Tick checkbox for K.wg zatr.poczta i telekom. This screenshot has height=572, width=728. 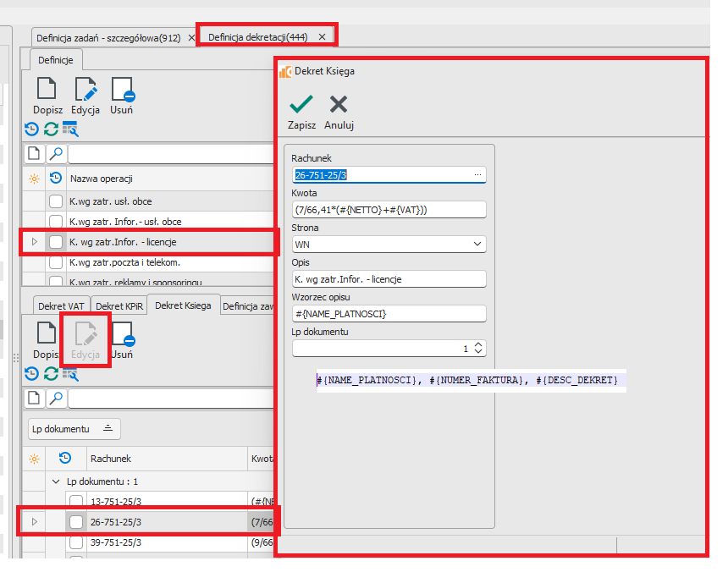pos(56,262)
